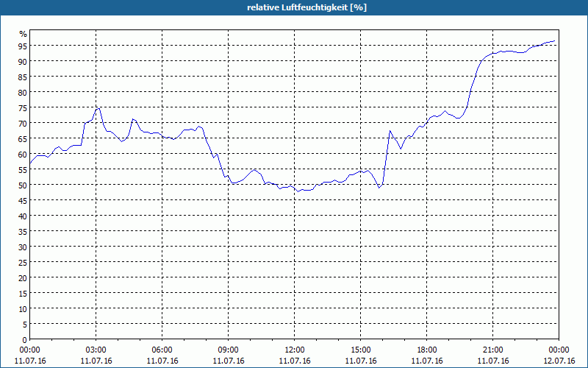The height and width of the screenshot is (368, 588).
Task: Select the y-axis value 55
Action: coord(23,170)
